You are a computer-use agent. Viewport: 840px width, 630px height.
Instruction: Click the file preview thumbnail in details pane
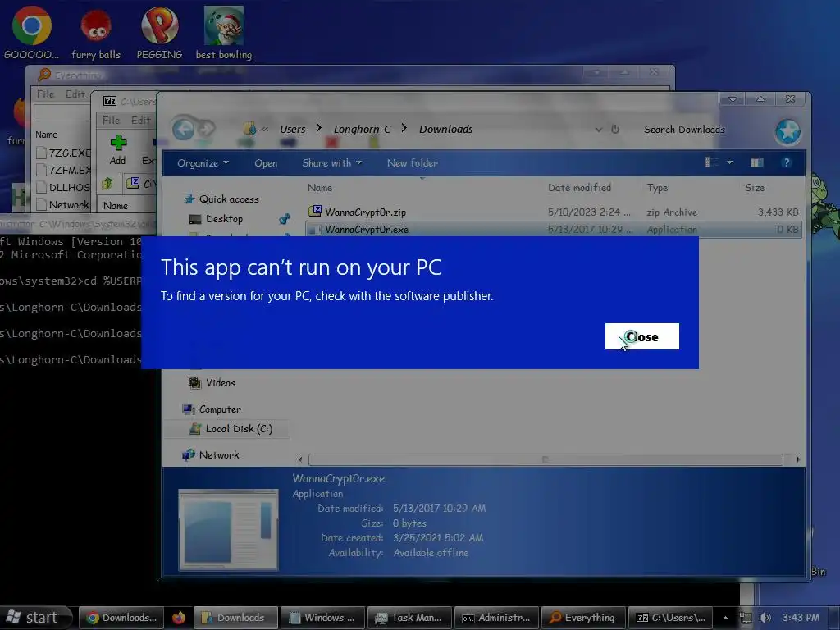228,529
